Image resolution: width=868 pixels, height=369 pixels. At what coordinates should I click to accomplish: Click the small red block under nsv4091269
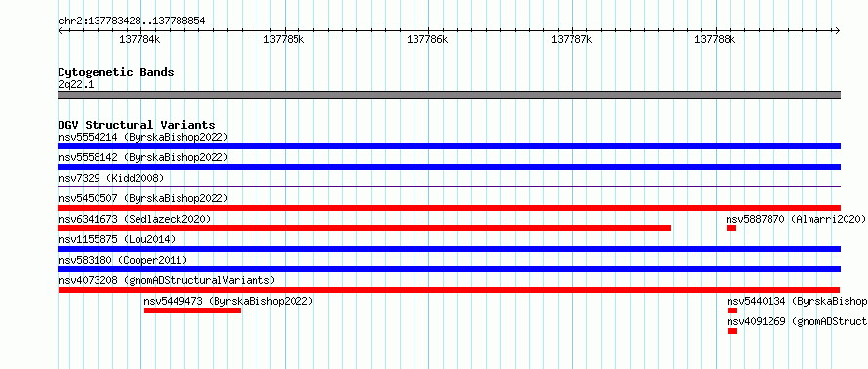coord(731,331)
